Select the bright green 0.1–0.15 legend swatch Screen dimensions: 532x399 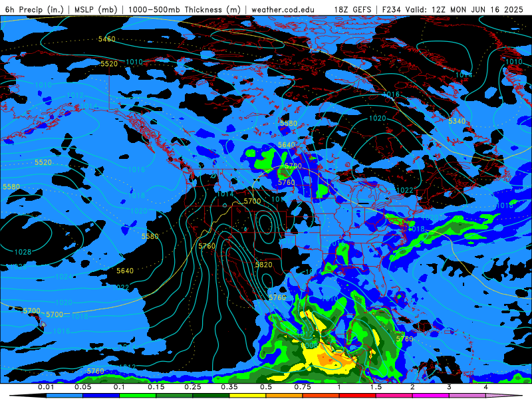pyautogui.click(x=138, y=396)
